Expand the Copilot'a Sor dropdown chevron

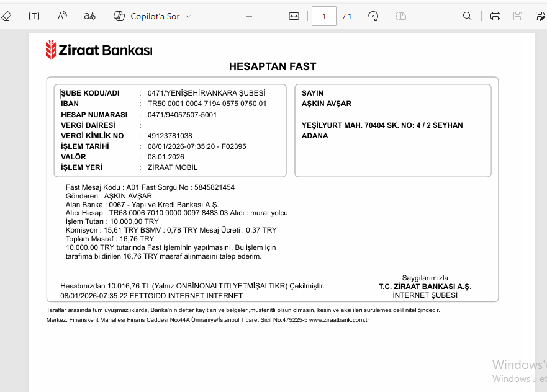pyautogui.click(x=188, y=16)
